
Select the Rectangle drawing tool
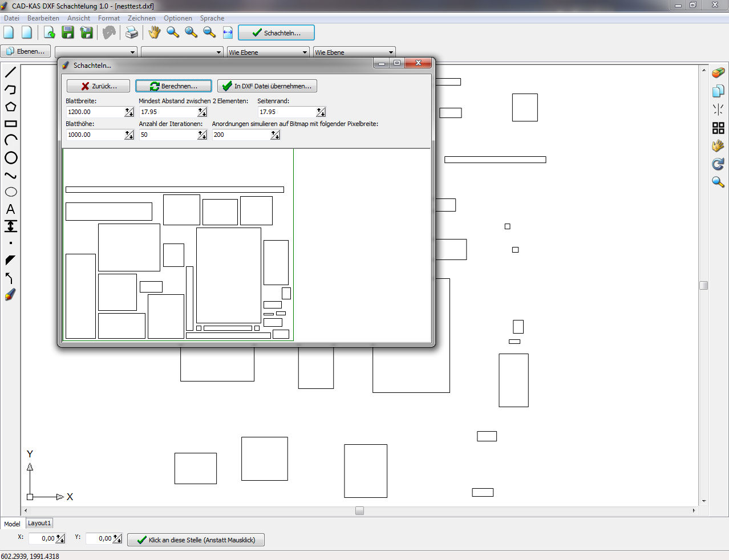click(x=11, y=124)
